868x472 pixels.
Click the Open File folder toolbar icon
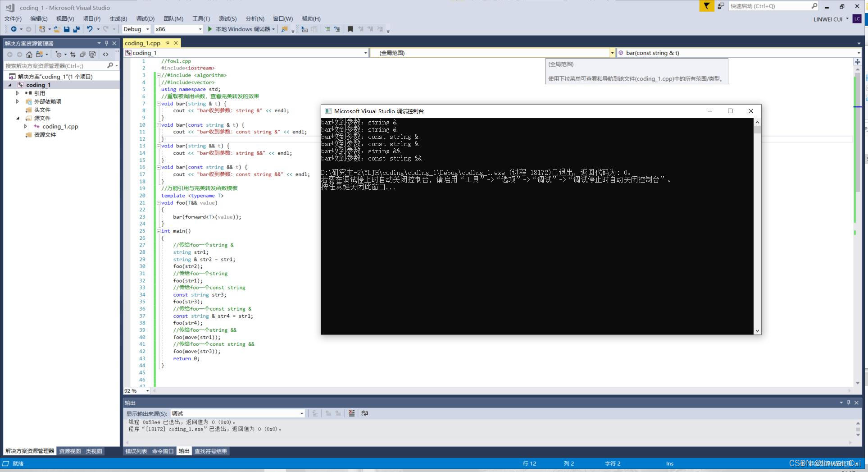tap(57, 29)
